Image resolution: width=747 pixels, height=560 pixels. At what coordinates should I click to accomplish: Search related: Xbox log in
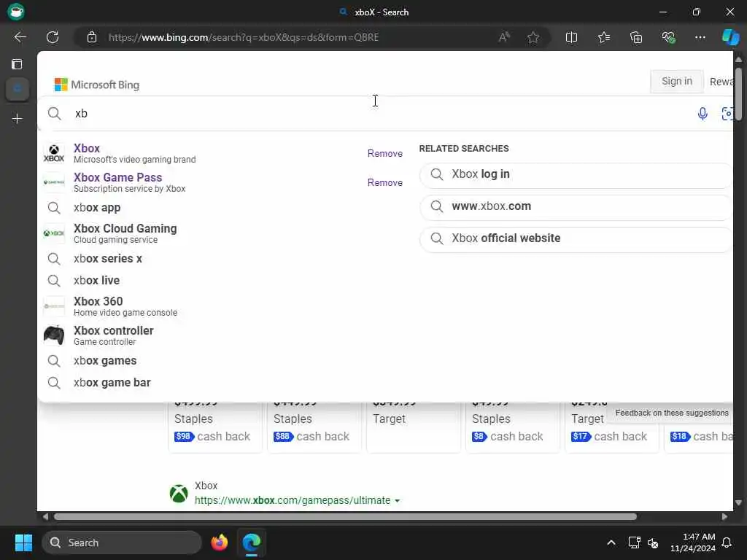click(576, 174)
